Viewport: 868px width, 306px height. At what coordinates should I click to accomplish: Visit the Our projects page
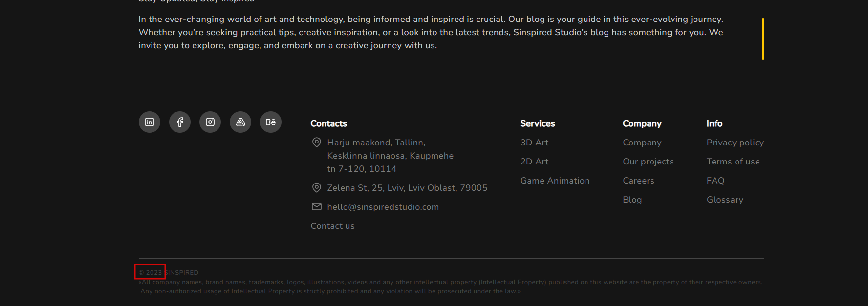[x=648, y=162]
